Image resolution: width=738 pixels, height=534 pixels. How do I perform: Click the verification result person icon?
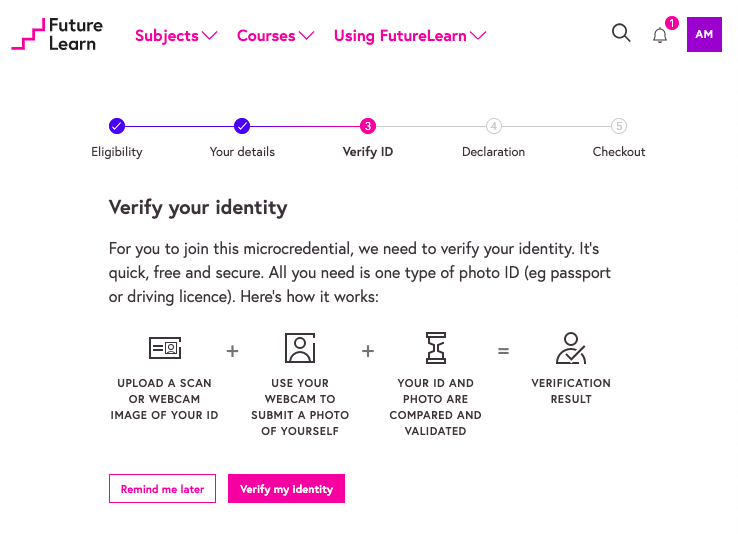coord(571,348)
